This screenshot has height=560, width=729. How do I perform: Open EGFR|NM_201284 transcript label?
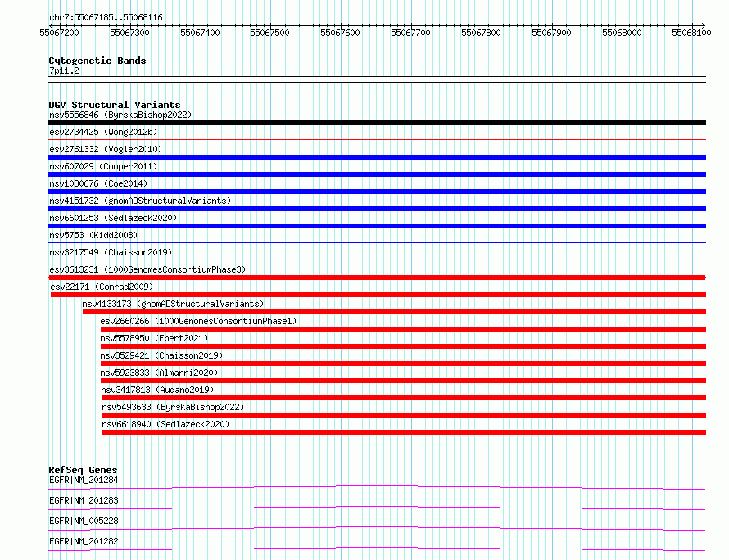click(84, 480)
